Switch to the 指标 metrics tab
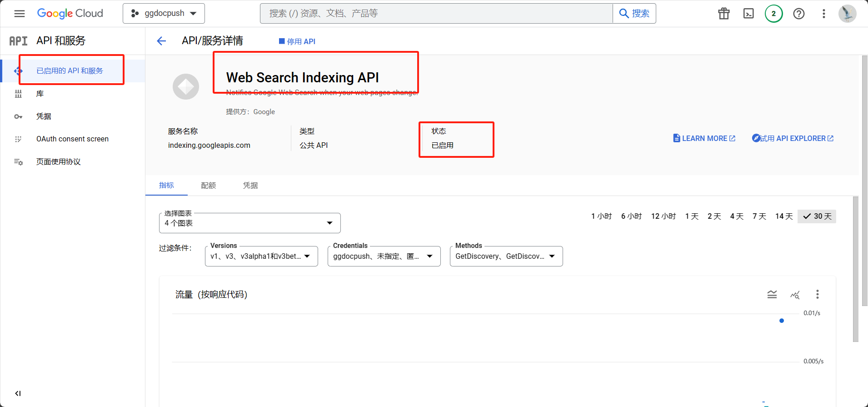868x407 pixels. click(x=166, y=185)
